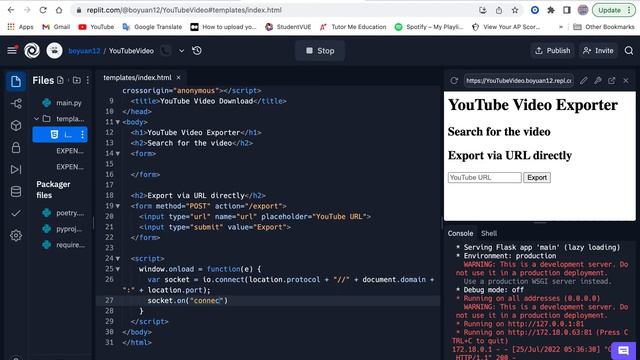Open the Version control sidebar icon

[16, 104]
